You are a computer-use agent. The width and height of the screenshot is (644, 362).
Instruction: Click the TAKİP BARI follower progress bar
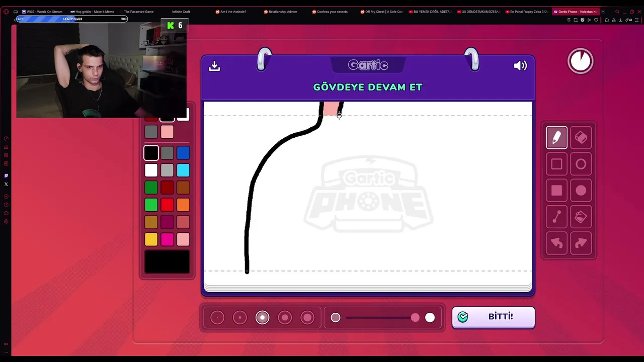click(x=72, y=19)
